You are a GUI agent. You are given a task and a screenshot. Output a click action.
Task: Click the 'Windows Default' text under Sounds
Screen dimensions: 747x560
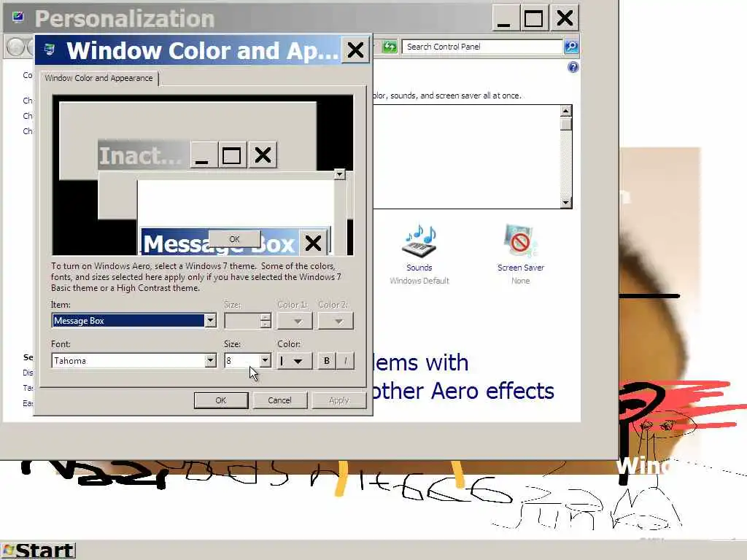pyautogui.click(x=419, y=281)
